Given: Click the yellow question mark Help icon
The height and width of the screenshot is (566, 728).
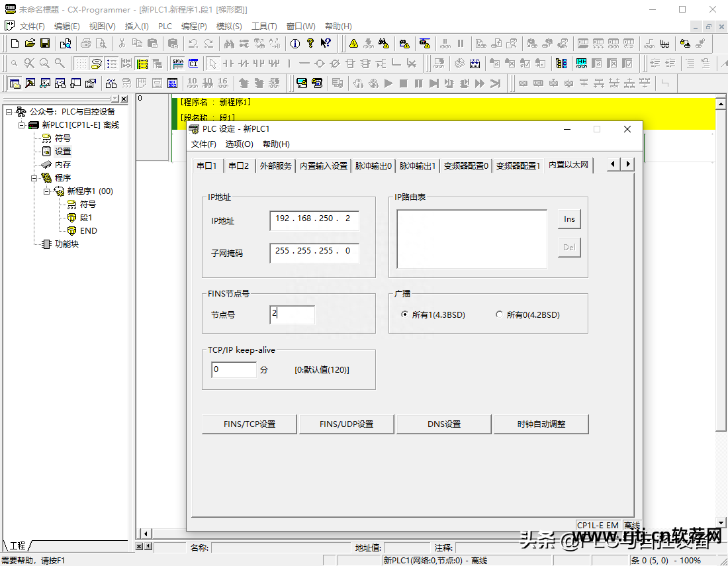Looking at the screenshot, I should [x=310, y=44].
